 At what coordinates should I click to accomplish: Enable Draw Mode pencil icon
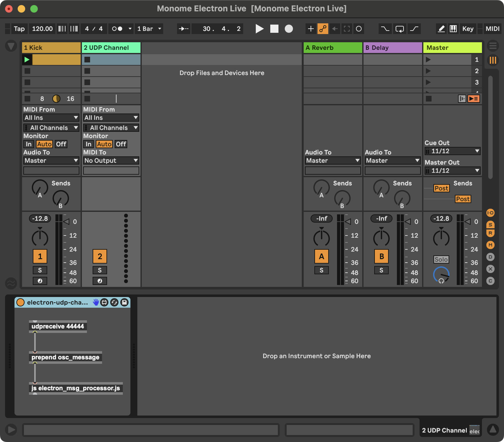click(x=441, y=29)
